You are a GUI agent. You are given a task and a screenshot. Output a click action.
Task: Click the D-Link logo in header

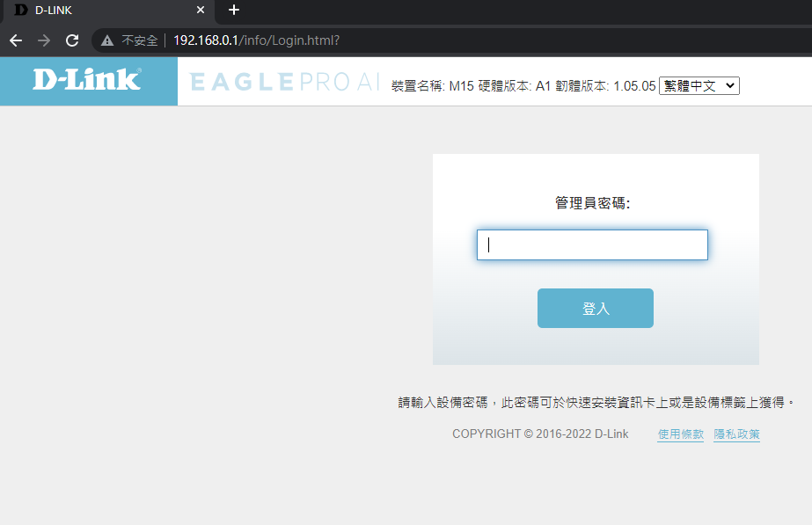tap(87, 80)
